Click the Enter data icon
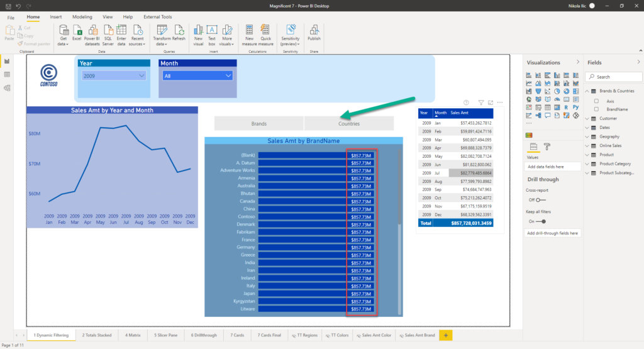Screen dimensions: 644x349 click(x=121, y=35)
